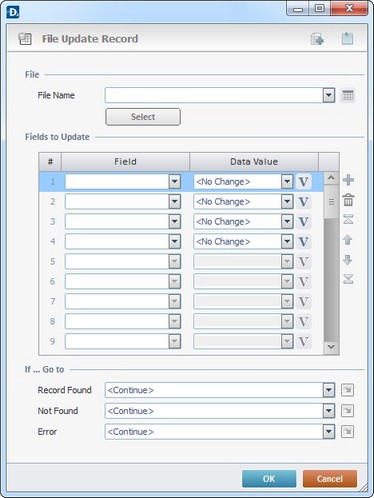Image resolution: width=374 pixels, height=498 pixels.
Task: Click the Field column header
Action: pyautogui.click(x=125, y=162)
